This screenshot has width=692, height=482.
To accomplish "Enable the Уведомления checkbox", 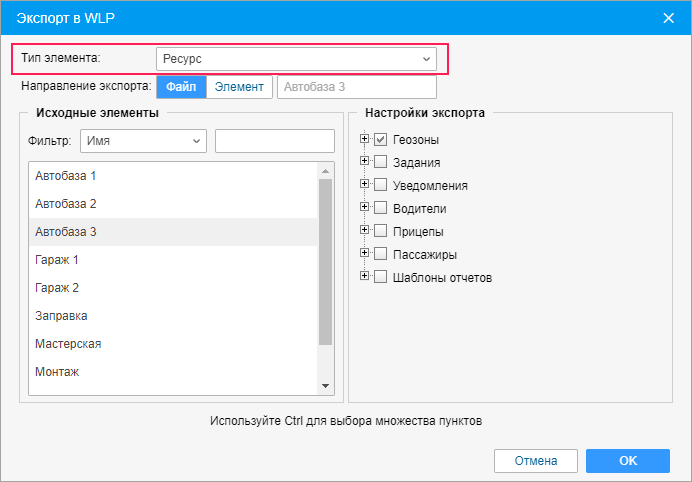I will tap(380, 185).
